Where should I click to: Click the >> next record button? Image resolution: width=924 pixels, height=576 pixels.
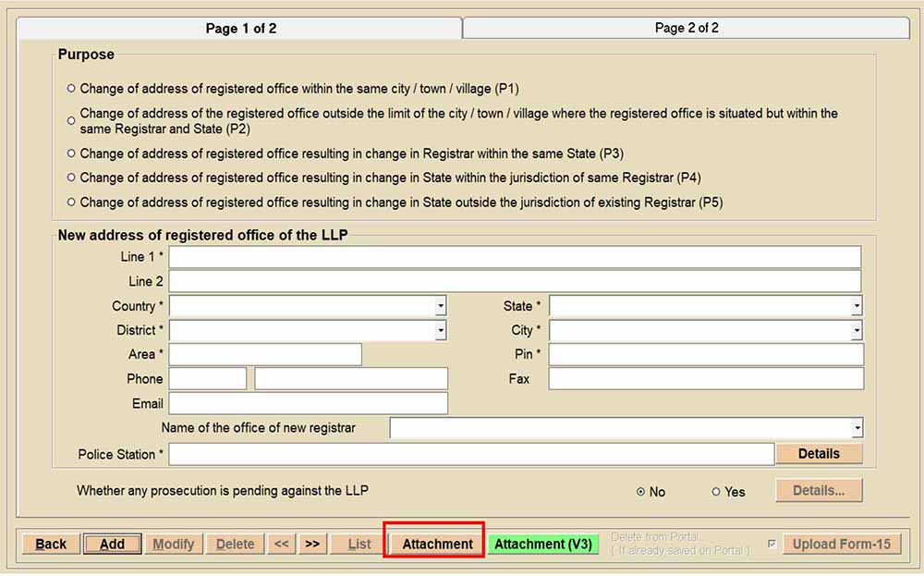click(x=312, y=544)
